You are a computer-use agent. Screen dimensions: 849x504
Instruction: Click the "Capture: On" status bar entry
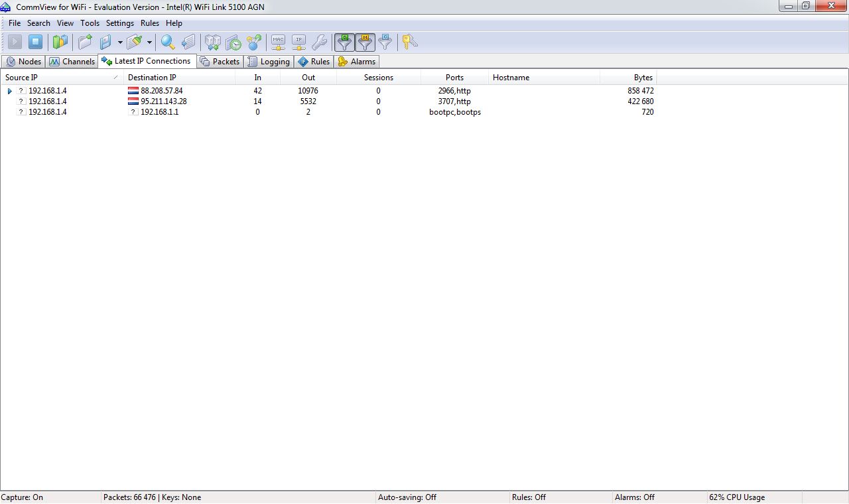pos(22,497)
